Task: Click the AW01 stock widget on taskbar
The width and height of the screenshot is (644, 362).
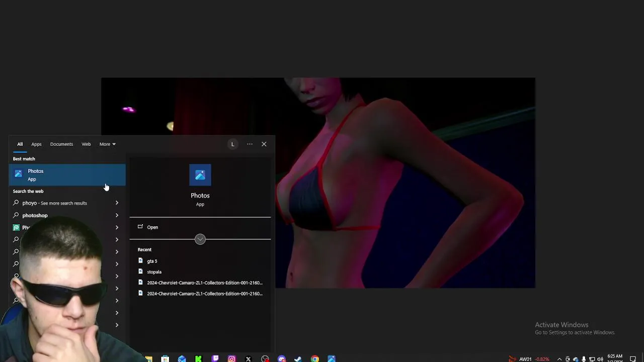Action: coord(529,359)
